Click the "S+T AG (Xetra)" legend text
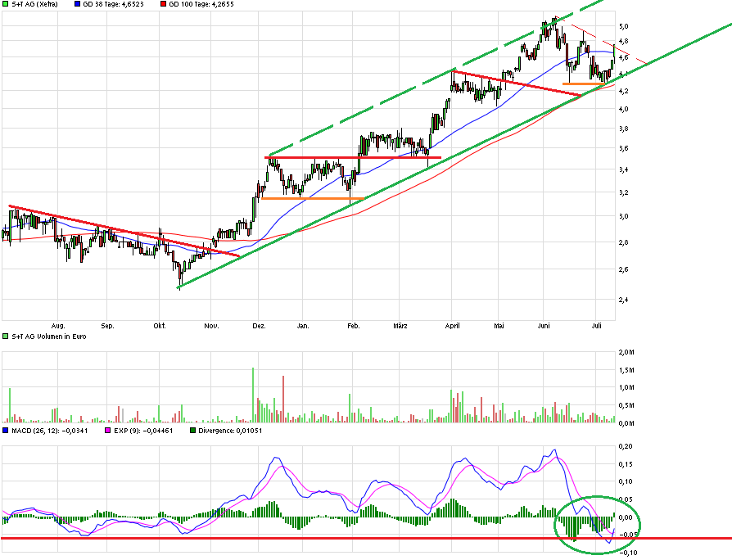 point(33,5)
